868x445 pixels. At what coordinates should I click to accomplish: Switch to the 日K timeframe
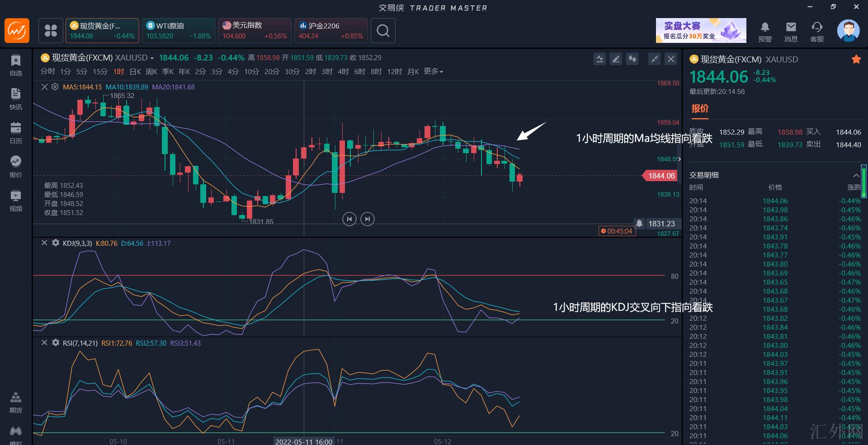135,71
